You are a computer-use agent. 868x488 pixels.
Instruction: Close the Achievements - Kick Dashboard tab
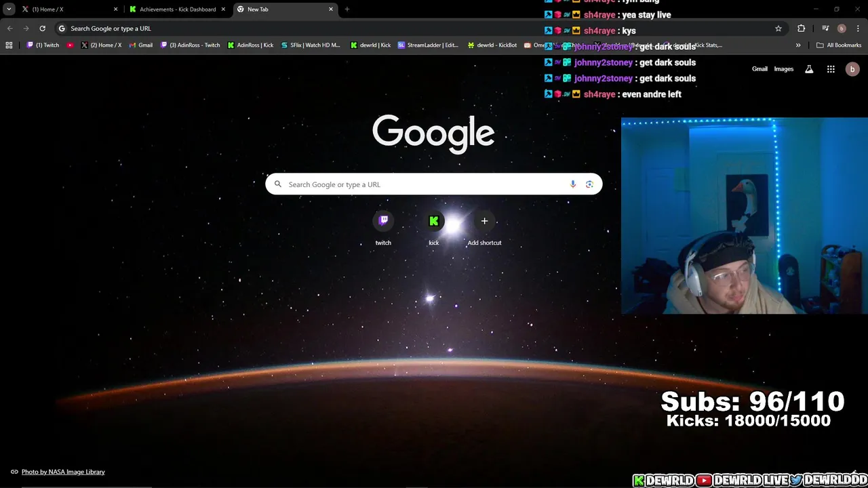[x=223, y=9]
